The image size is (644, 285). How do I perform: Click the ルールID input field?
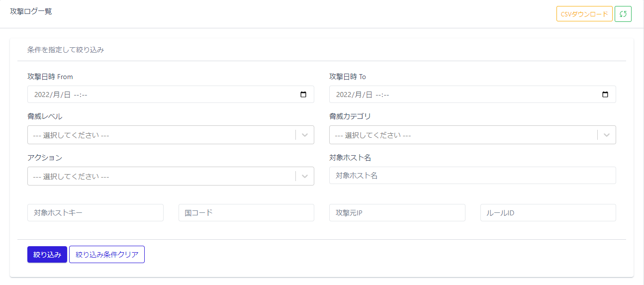coord(548,212)
